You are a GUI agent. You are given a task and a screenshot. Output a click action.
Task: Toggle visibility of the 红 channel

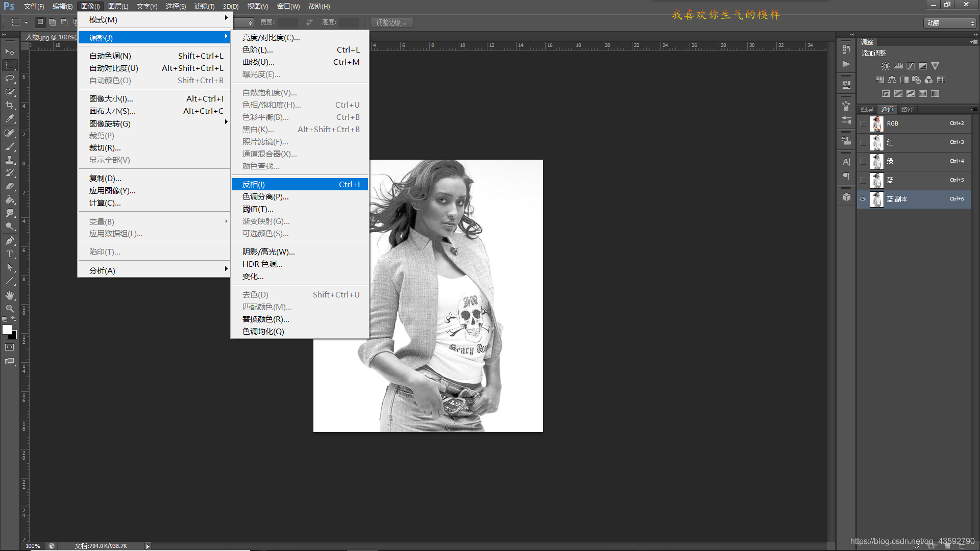[863, 142]
